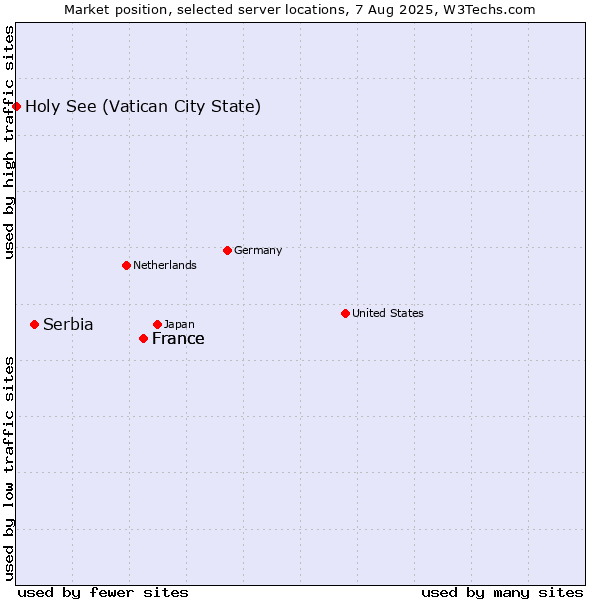The height and width of the screenshot is (600, 600).
Task: Click the chart title mentioning W3Techs.com
Action: [300, 10]
